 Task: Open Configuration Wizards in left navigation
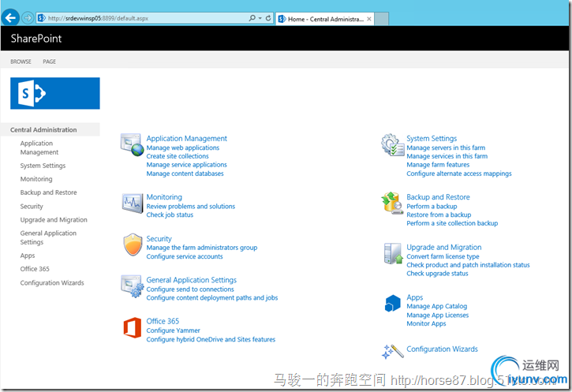(52, 283)
